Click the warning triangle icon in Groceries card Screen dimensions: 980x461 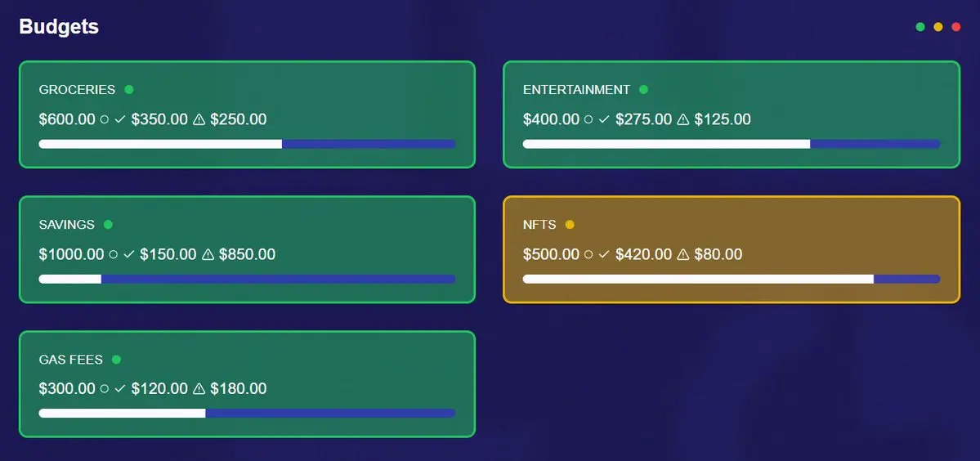(x=199, y=119)
